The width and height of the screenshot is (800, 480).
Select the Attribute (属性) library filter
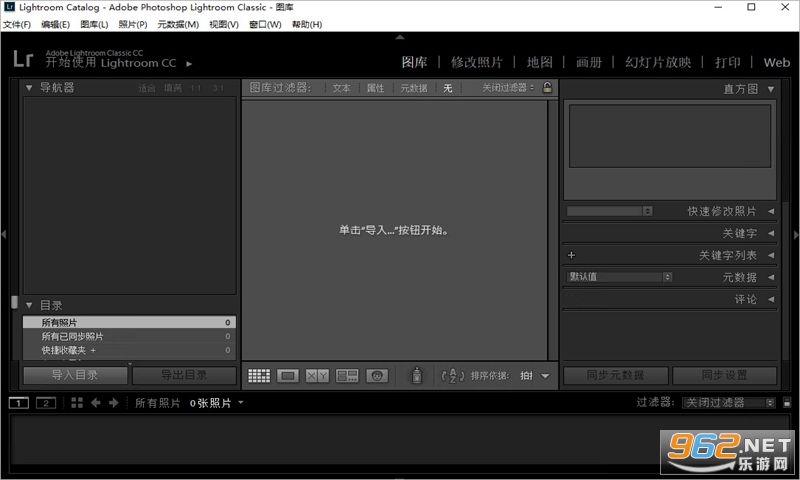[375, 88]
